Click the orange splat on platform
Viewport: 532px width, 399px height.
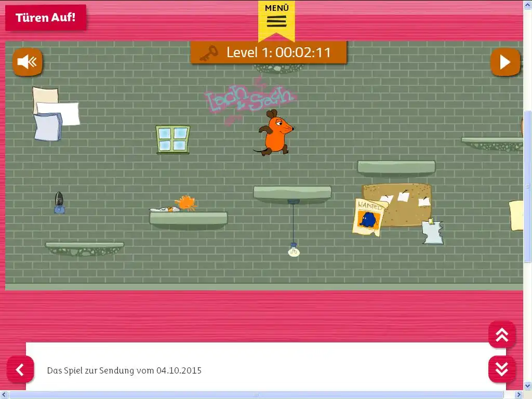[186, 203]
